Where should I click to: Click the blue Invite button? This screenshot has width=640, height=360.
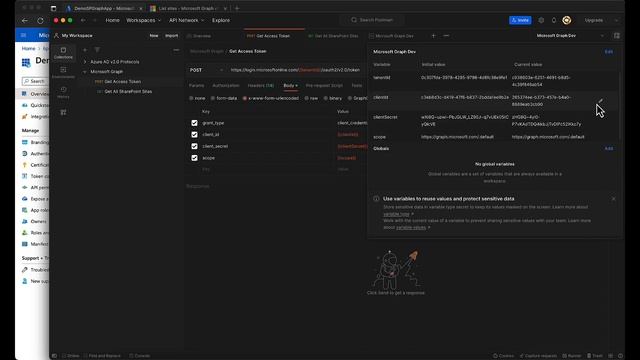(520, 20)
